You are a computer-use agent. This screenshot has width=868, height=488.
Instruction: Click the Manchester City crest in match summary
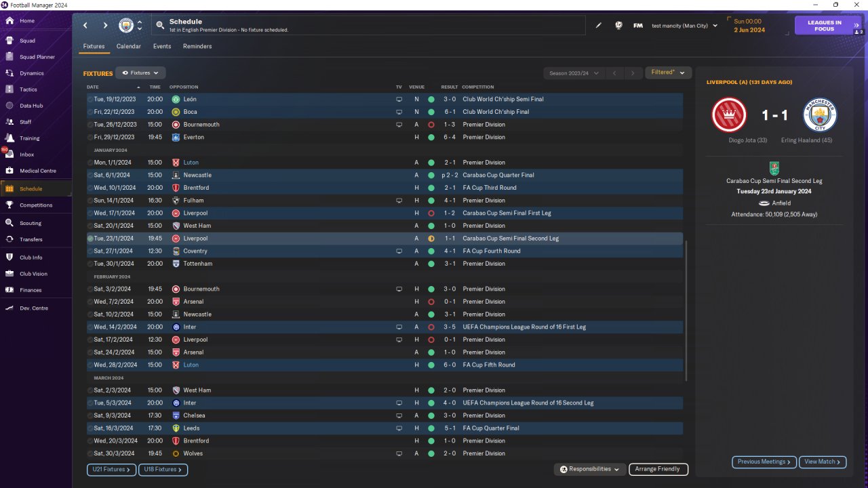coord(820,115)
